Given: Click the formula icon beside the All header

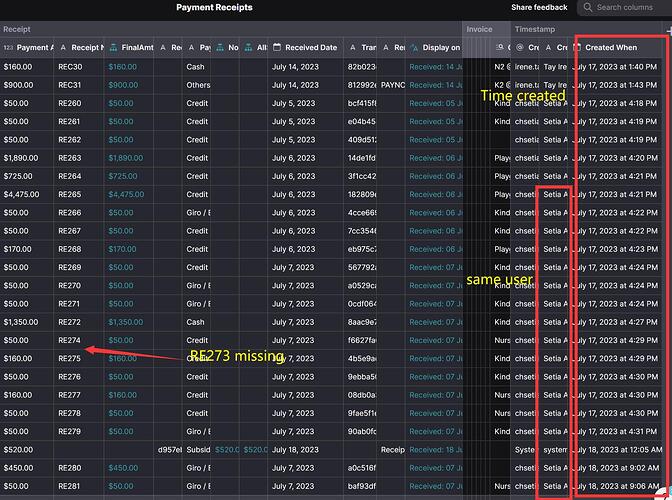Looking at the screenshot, I should (248, 48).
